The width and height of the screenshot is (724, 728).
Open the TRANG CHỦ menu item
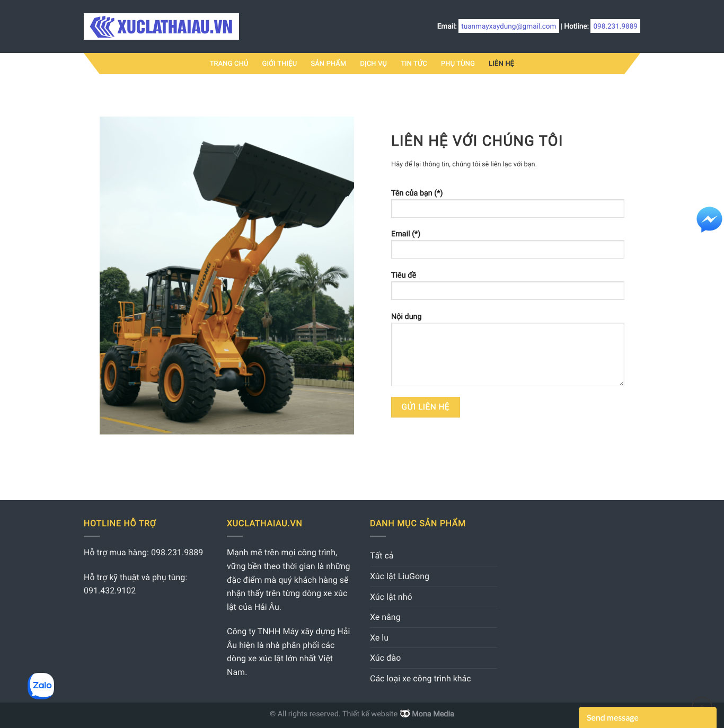pos(229,64)
